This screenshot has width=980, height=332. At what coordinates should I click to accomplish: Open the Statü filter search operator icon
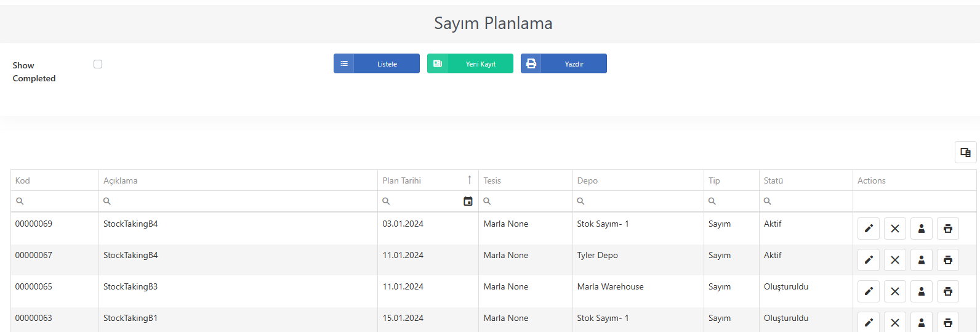(x=768, y=201)
